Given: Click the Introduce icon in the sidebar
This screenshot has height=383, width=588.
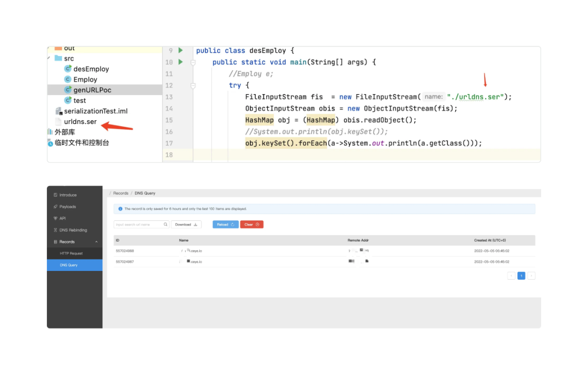Looking at the screenshot, I should tap(56, 195).
